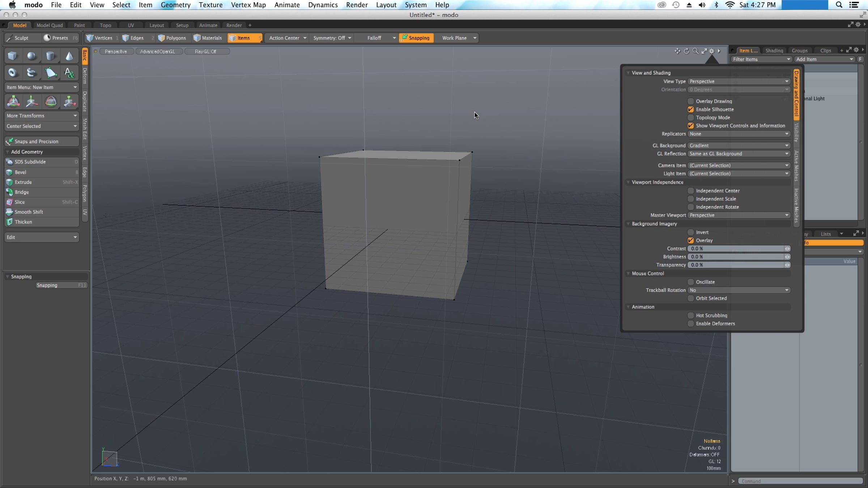This screenshot has height=488, width=868.
Task: Open the Action Center dropdown
Action: coord(288,38)
